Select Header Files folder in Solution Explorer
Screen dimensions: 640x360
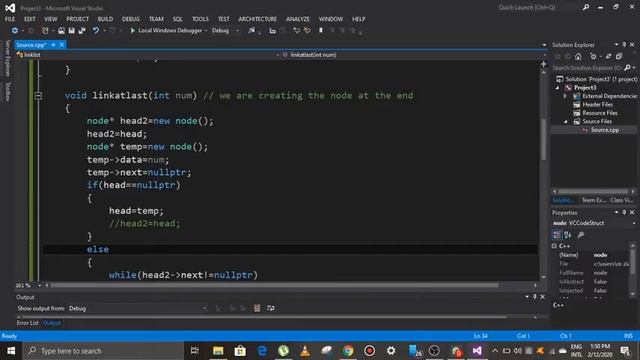click(x=598, y=104)
